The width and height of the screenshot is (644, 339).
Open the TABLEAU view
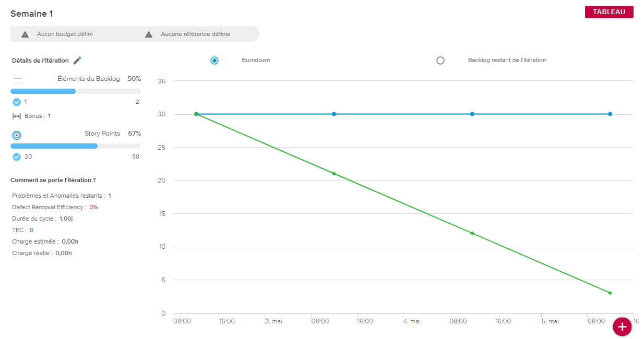pos(609,12)
